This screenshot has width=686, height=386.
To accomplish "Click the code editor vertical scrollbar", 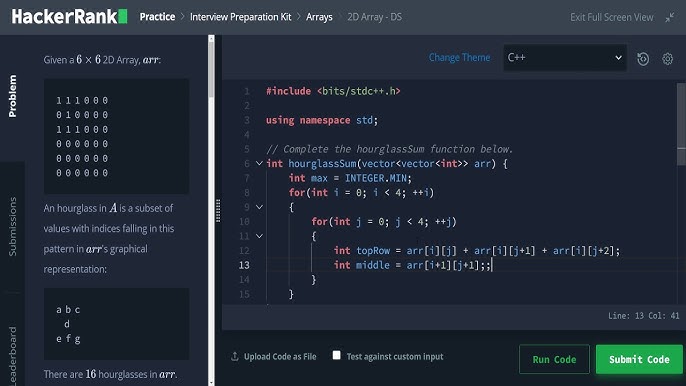I will click(x=681, y=125).
